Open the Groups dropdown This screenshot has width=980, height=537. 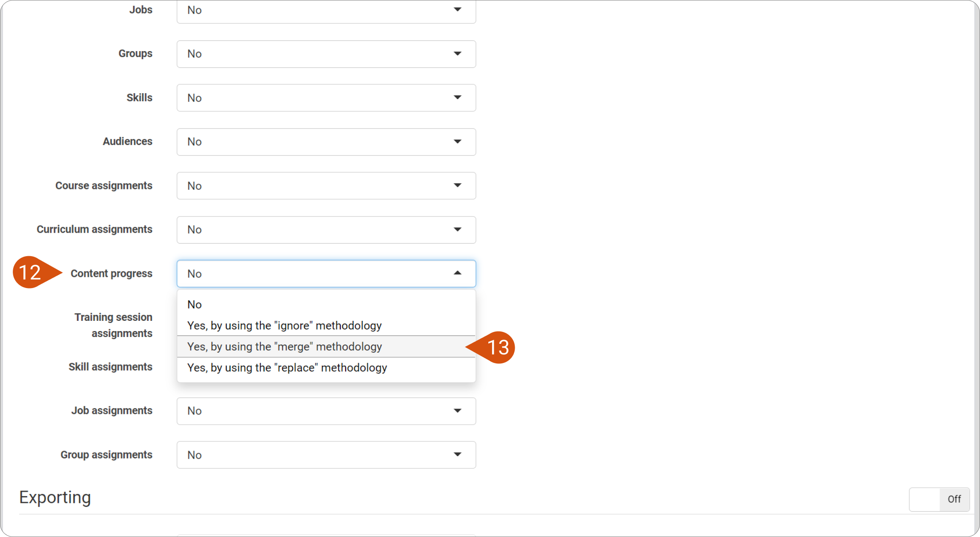click(x=326, y=54)
